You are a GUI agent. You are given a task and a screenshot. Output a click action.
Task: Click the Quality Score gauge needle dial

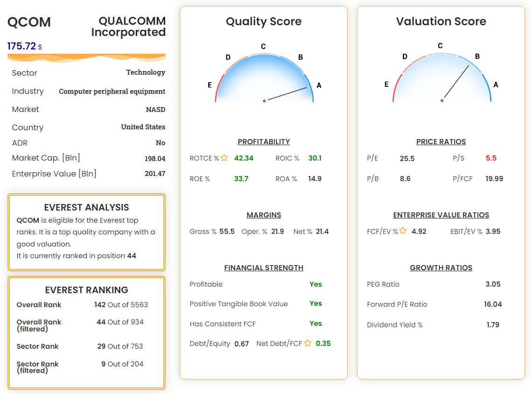[x=264, y=78]
